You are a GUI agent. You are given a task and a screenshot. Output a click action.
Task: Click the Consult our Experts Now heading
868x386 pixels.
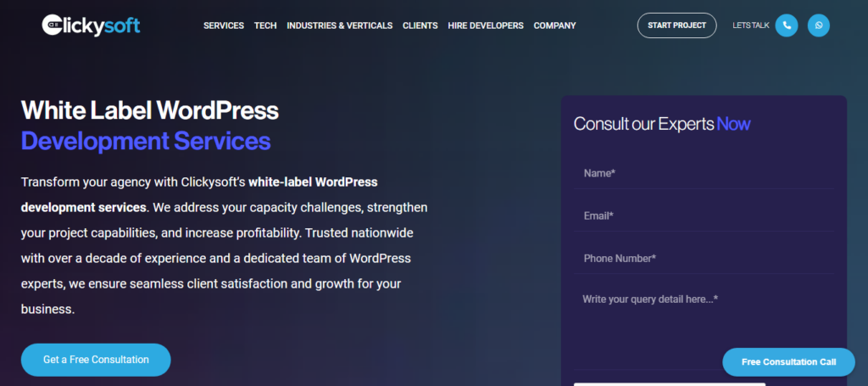(x=662, y=124)
